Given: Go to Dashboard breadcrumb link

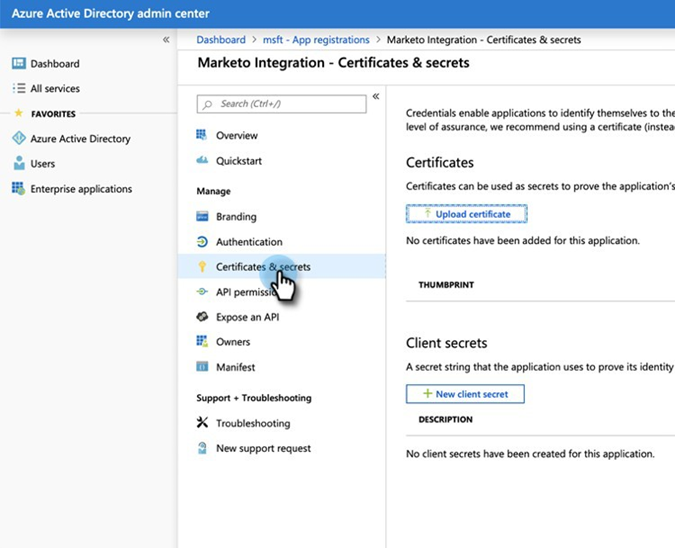Looking at the screenshot, I should point(220,40).
